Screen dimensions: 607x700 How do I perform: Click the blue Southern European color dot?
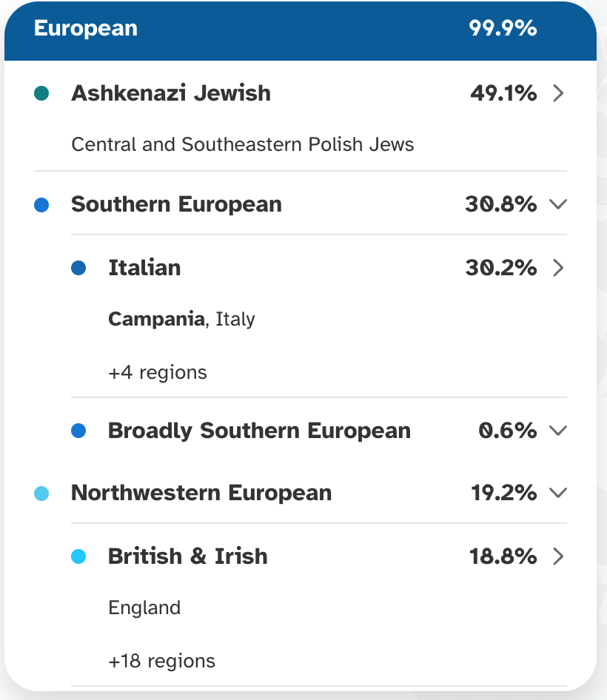(41, 205)
